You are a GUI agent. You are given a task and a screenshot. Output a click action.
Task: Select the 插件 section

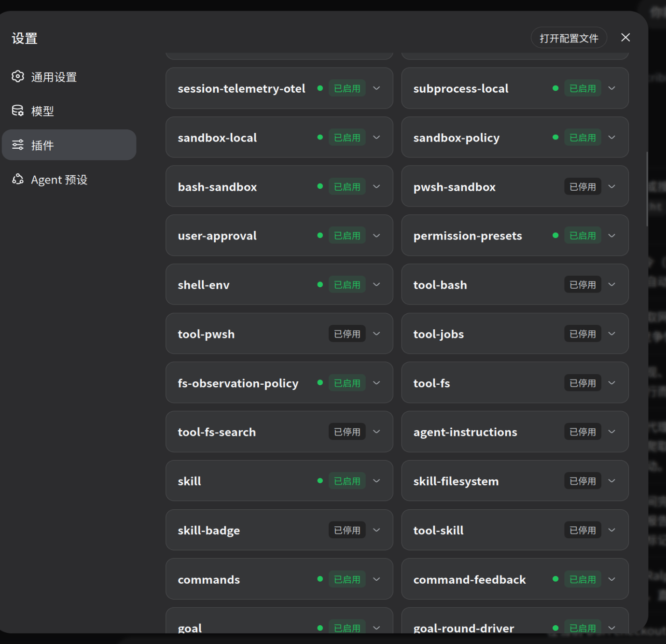coord(69,145)
